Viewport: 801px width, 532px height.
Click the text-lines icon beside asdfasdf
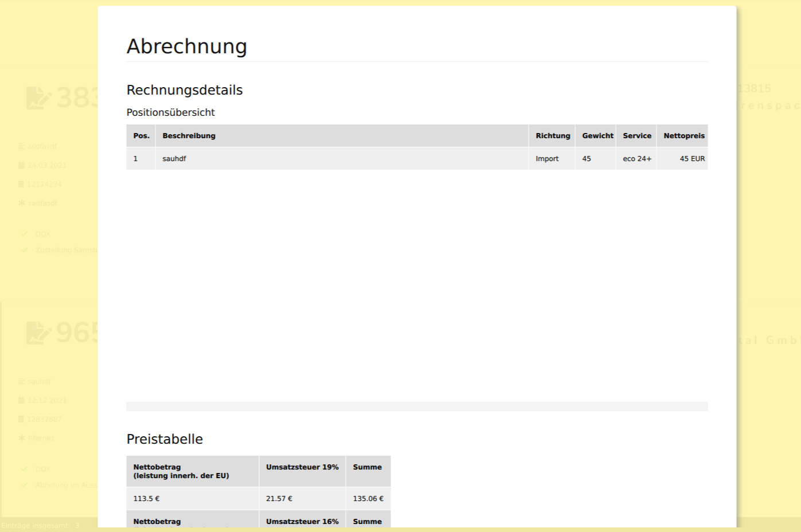pos(22,146)
